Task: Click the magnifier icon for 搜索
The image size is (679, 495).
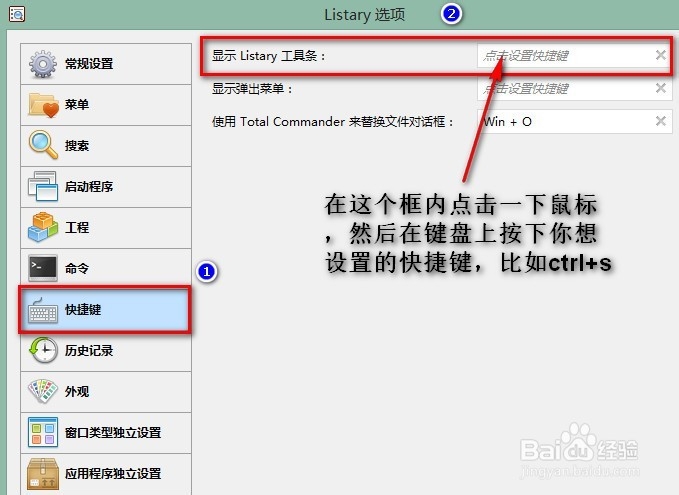Action: (43, 145)
